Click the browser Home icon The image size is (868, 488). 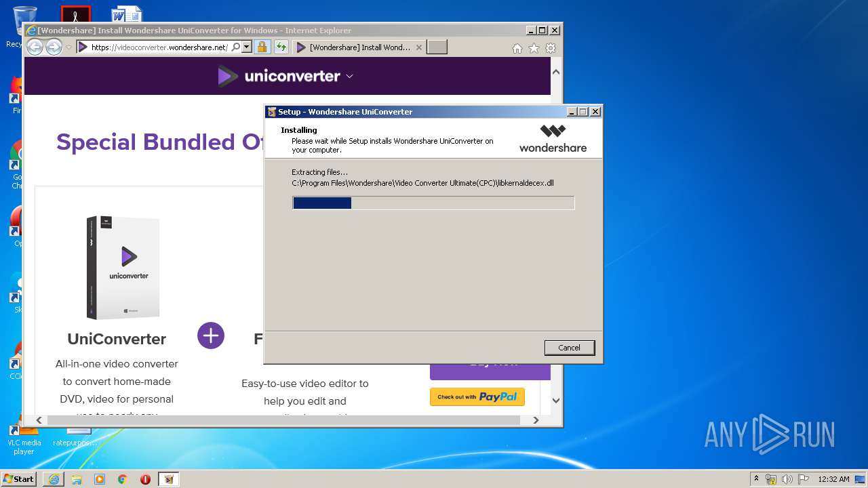[x=517, y=48]
